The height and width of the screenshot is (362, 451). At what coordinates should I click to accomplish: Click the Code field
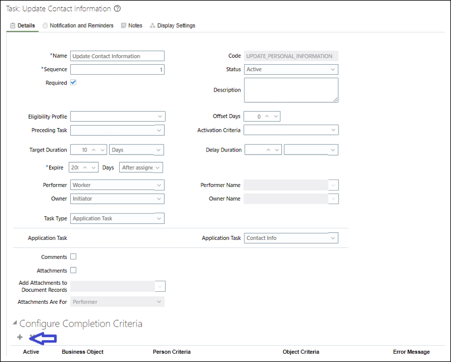click(291, 56)
